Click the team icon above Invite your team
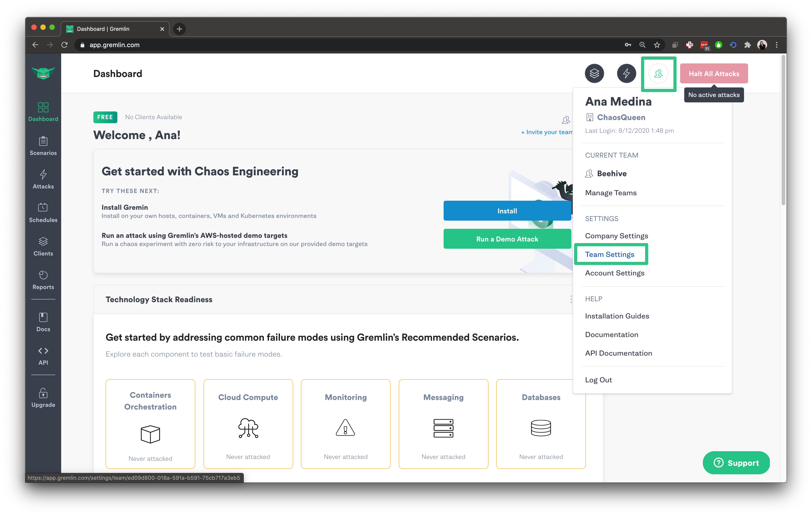Image resolution: width=812 pixels, height=516 pixels. click(566, 120)
